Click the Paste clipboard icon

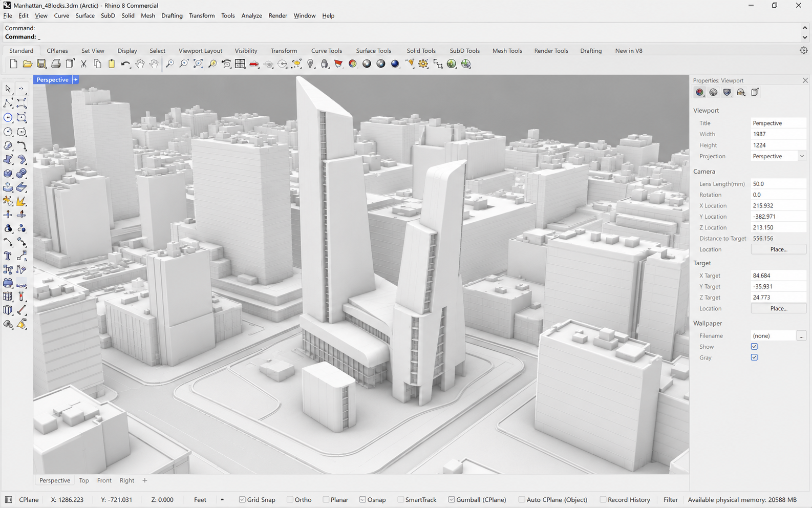pos(111,64)
